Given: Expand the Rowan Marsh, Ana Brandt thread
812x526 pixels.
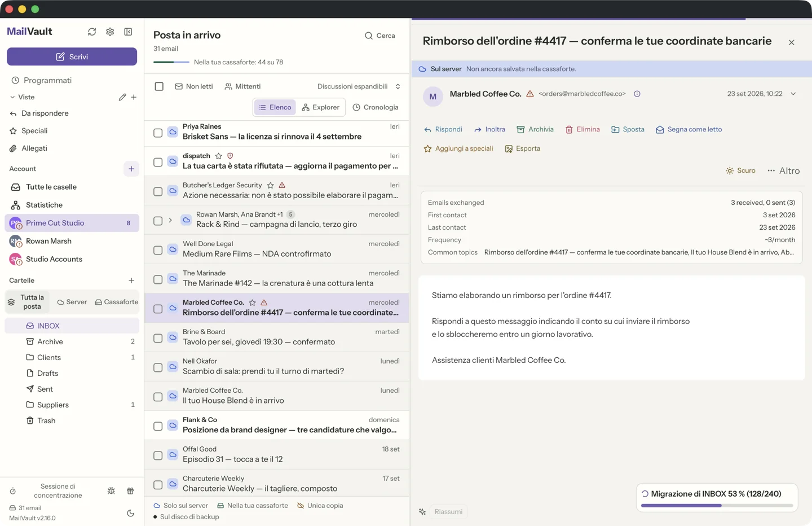Looking at the screenshot, I should pyautogui.click(x=170, y=220).
